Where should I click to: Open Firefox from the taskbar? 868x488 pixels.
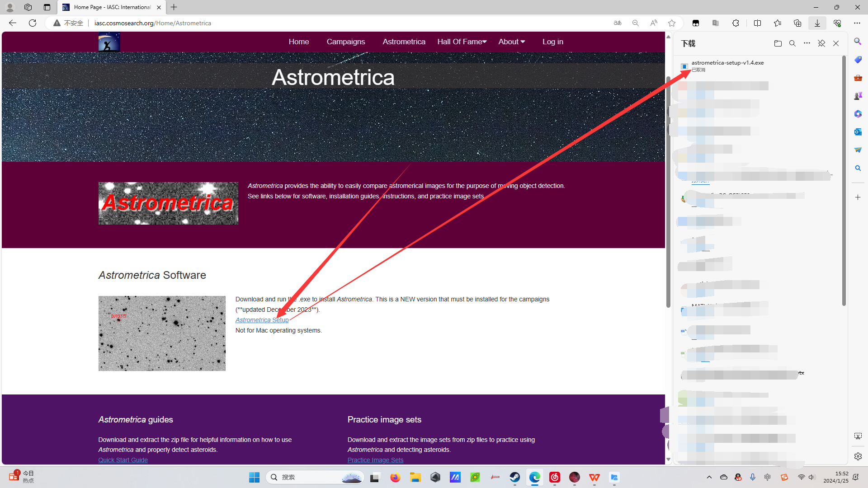[396, 477]
